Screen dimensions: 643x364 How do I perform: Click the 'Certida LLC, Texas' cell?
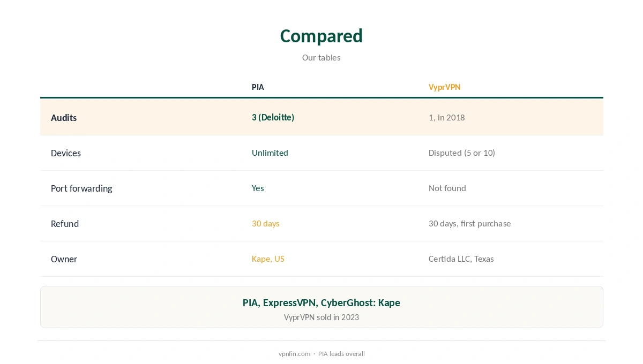click(461, 259)
